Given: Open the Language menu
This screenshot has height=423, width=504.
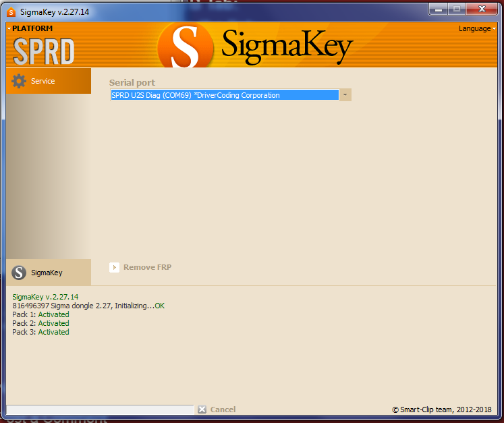Looking at the screenshot, I should [x=477, y=28].
